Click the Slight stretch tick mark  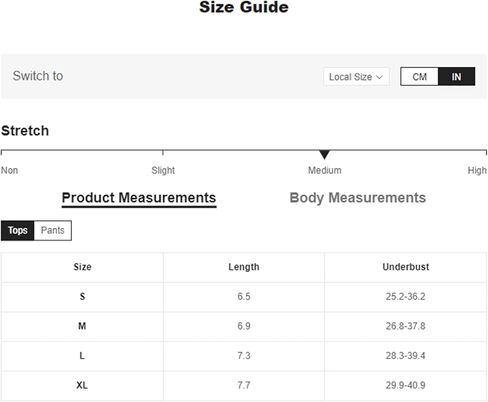point(163,153)
